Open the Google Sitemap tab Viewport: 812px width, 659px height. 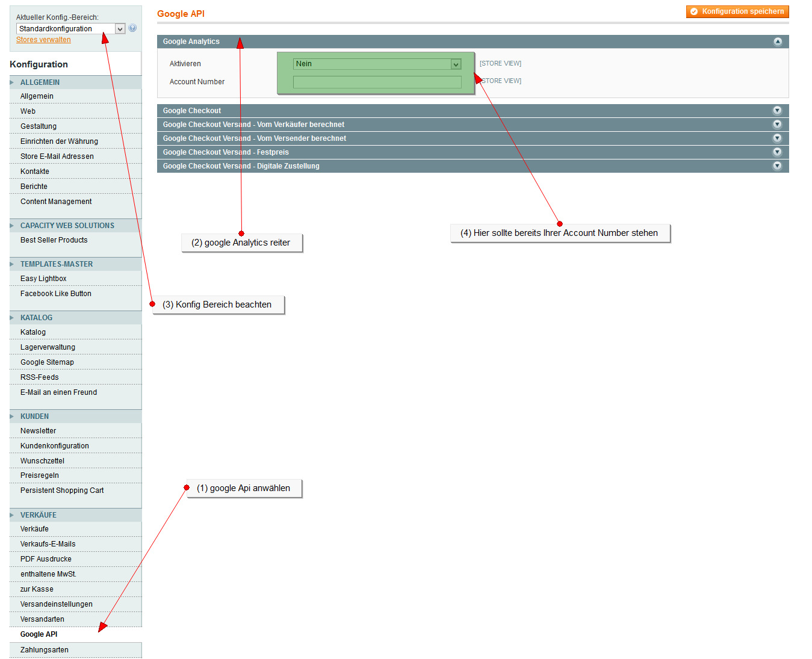click(x=75, y=362)
